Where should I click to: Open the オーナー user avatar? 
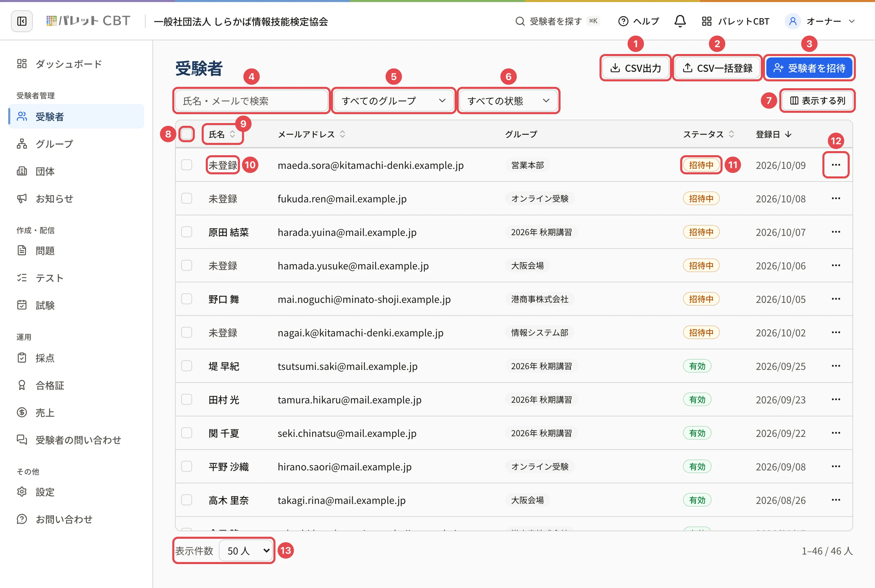point(793,22)
